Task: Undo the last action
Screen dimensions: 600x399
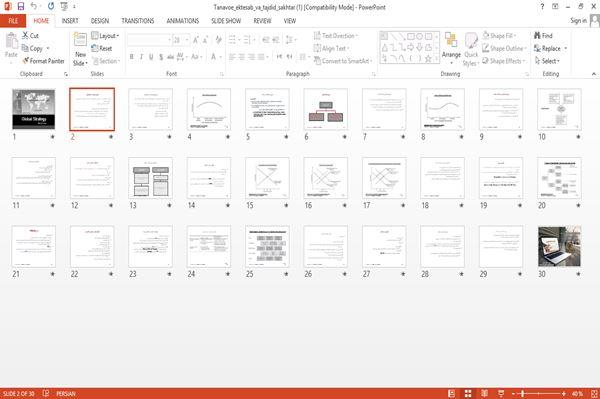Action: [34, 6]
